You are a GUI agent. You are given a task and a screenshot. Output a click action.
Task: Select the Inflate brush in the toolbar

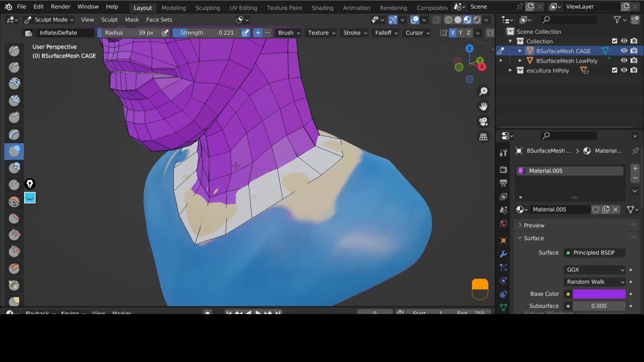pyautogui.click(x=14, y=151)
